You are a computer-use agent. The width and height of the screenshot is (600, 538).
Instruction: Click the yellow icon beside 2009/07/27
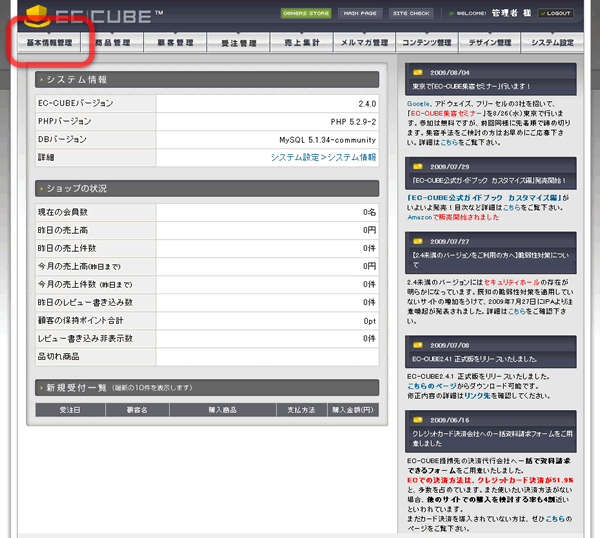tap(417, 241)
